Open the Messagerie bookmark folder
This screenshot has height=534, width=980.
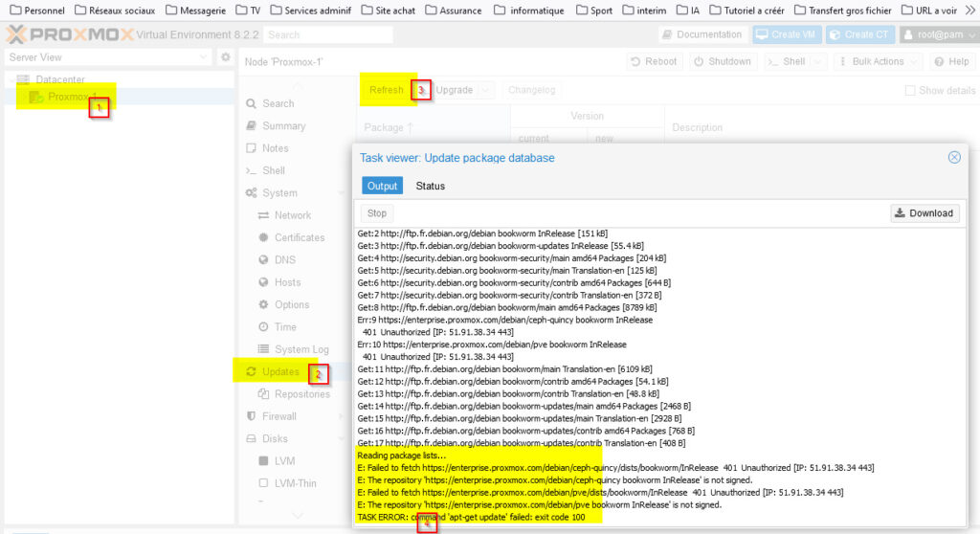click(x=195, y=11)
